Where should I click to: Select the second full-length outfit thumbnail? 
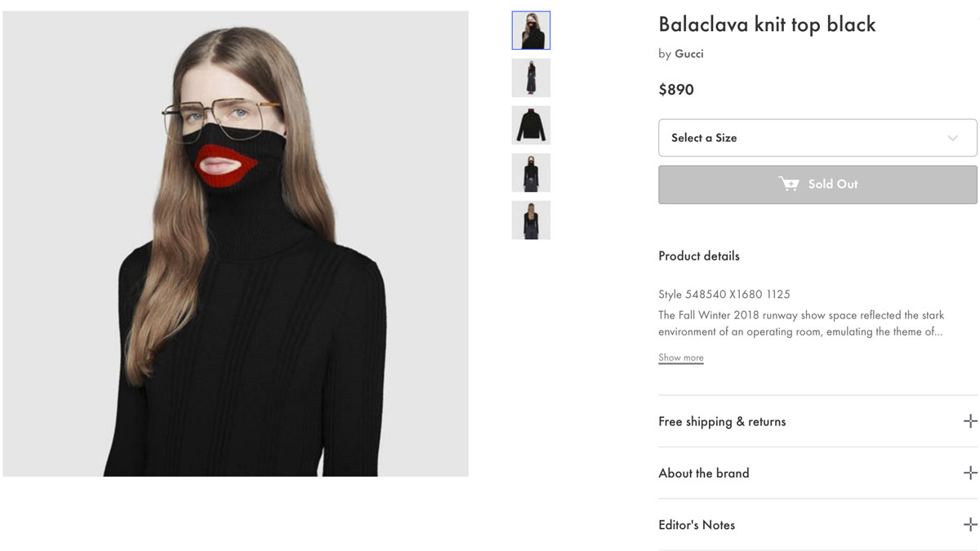point(531,78)
